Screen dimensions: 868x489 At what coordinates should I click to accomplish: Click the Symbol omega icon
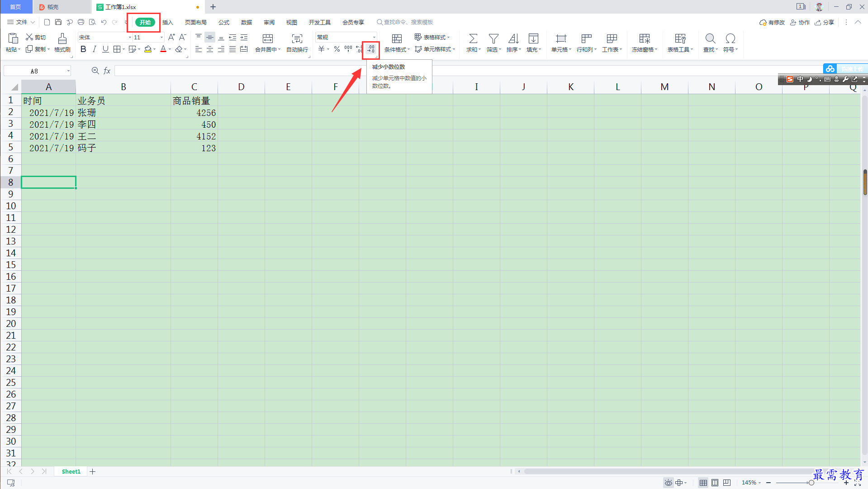[730, 38]
